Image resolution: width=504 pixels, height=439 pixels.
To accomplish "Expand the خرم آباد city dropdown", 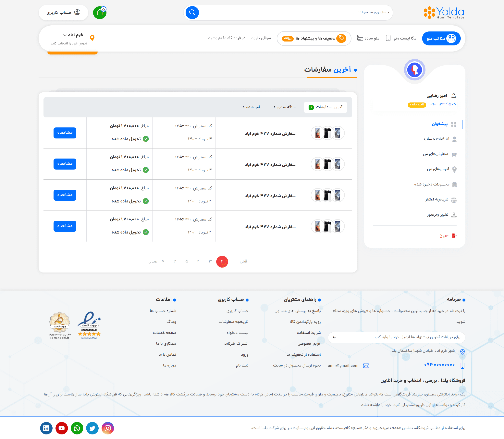I will coord(73,35).
